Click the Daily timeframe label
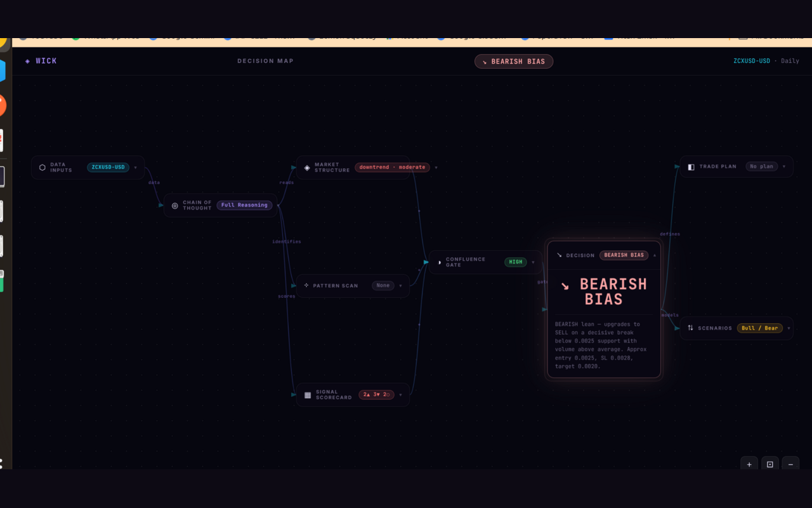Screen dimensions: 812x508 790,62
